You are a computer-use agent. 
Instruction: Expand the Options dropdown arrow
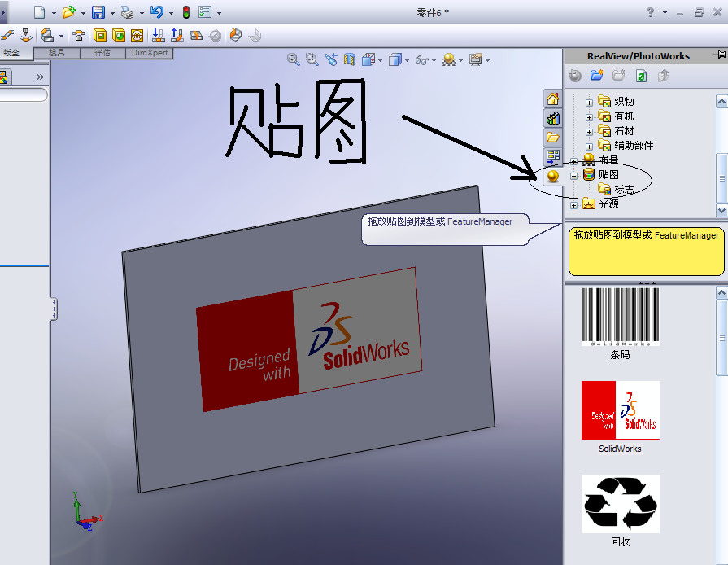coord(219,13)
